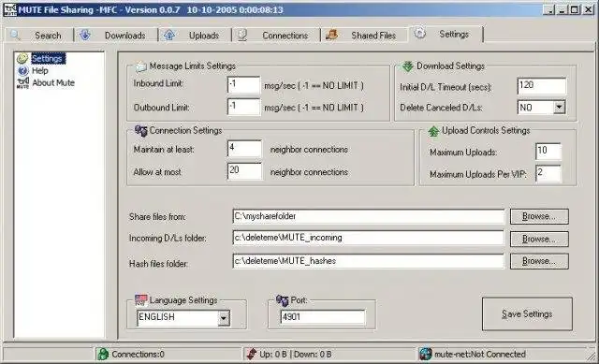Viewport: 599px width, 364px height.
Task: Click the Maximum Uploads field
Action: click(x=548, y=152)
